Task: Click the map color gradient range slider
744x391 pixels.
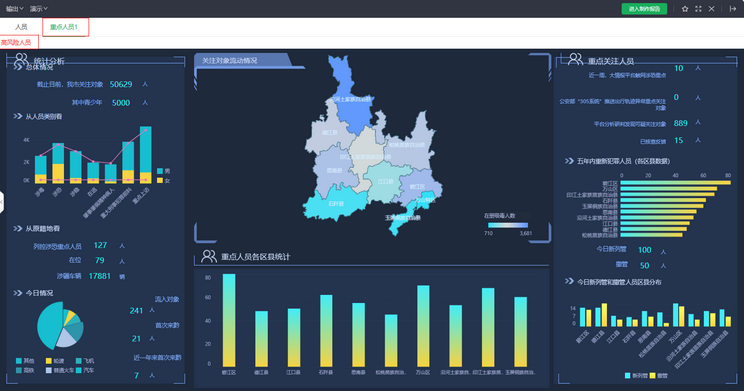Action: tap(508, 225)
